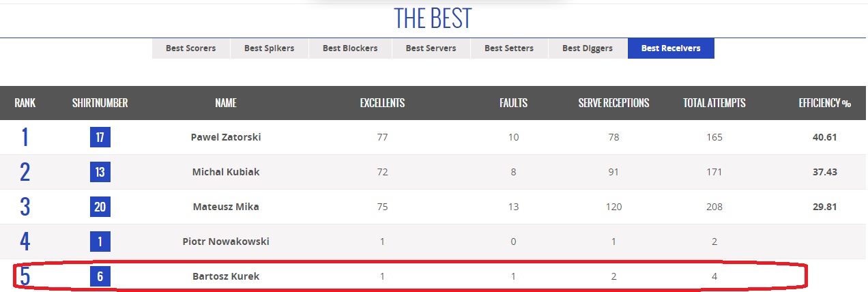Image resolution: width=868 pixels, height=292 pixels.
Task: Click shirt number 17 badge
Action: click(100, 137)
